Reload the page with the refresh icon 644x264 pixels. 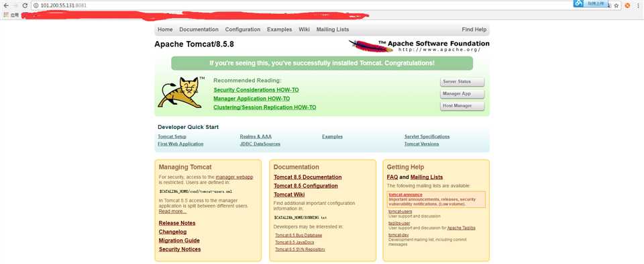coord(25,6)
